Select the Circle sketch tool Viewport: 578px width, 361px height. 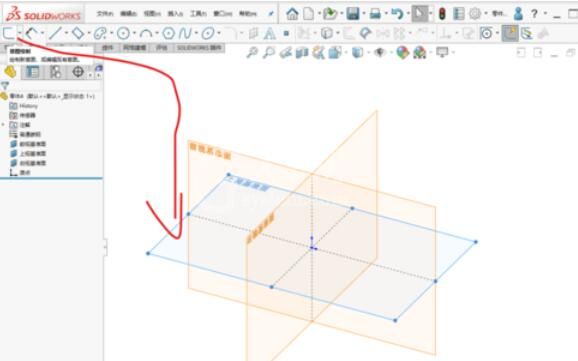coord(123,34)
